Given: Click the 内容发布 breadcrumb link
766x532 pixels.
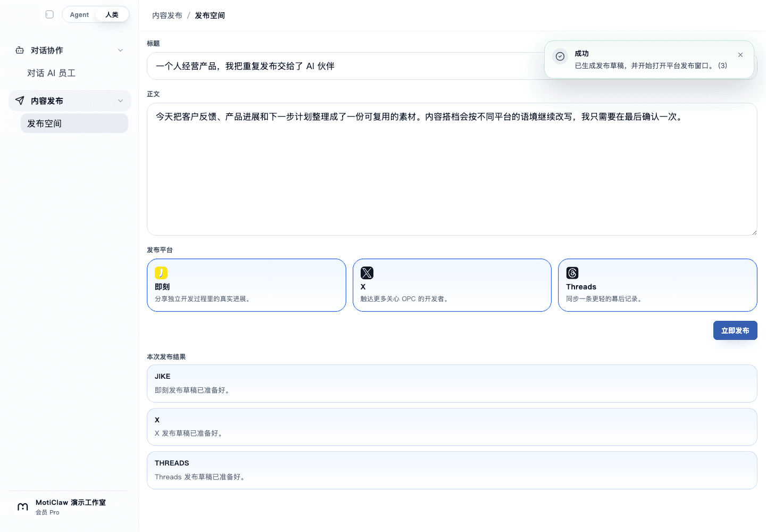Looking at the screenshot, I should pos(167,15).
